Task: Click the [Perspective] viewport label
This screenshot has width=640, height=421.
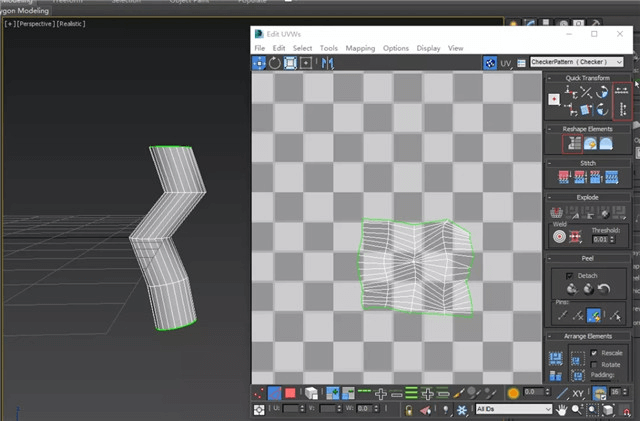Action: click(35, 23)
